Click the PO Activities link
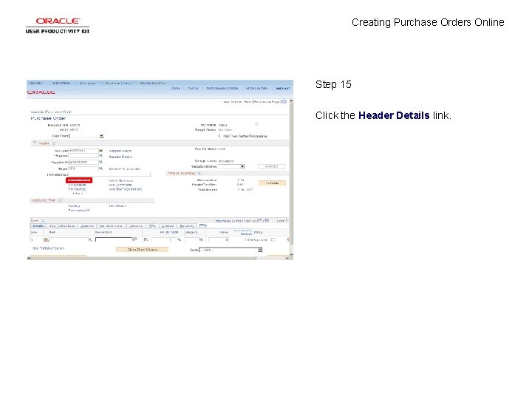Screen dimensions: 532x399 pyautogui.click(x=77, y=189)
